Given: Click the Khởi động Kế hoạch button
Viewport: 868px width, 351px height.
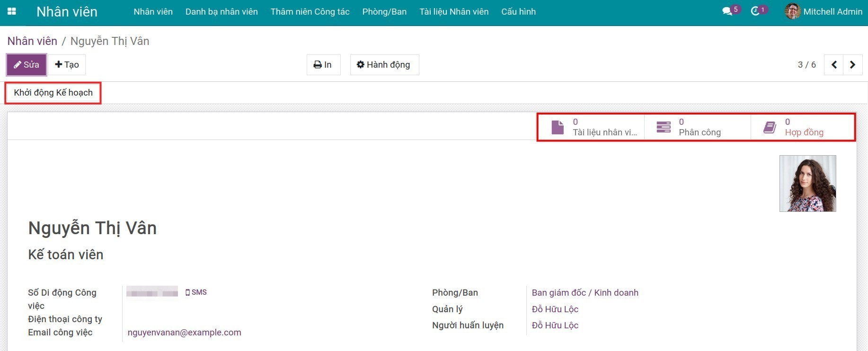Looking at the screenshot, I should point(53,93).
